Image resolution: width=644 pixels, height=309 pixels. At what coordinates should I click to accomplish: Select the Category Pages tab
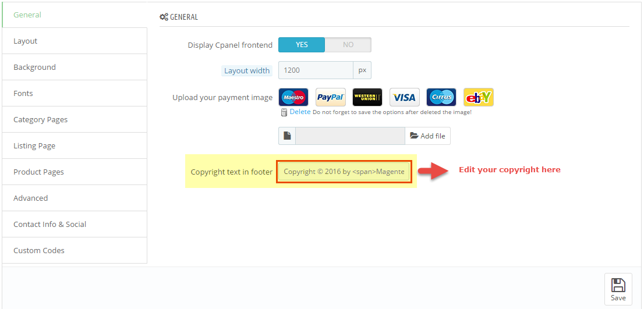(75, 119)
